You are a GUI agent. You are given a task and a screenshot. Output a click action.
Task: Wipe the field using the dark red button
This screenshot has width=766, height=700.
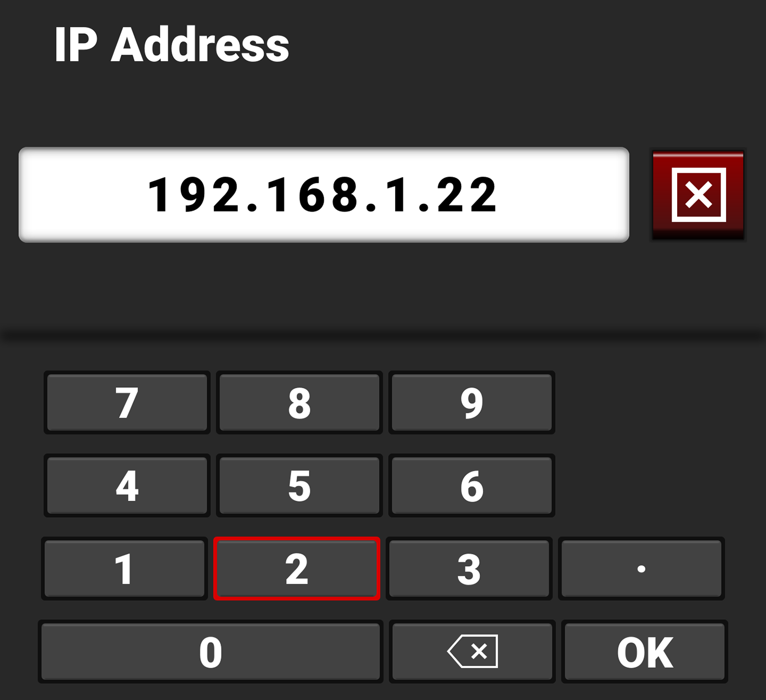698,195
